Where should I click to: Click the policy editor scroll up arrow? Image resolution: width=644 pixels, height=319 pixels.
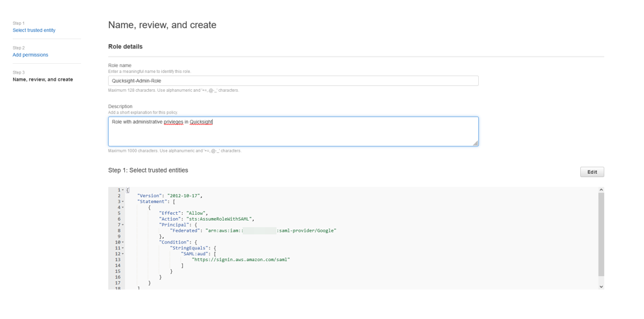click(600, 190)
